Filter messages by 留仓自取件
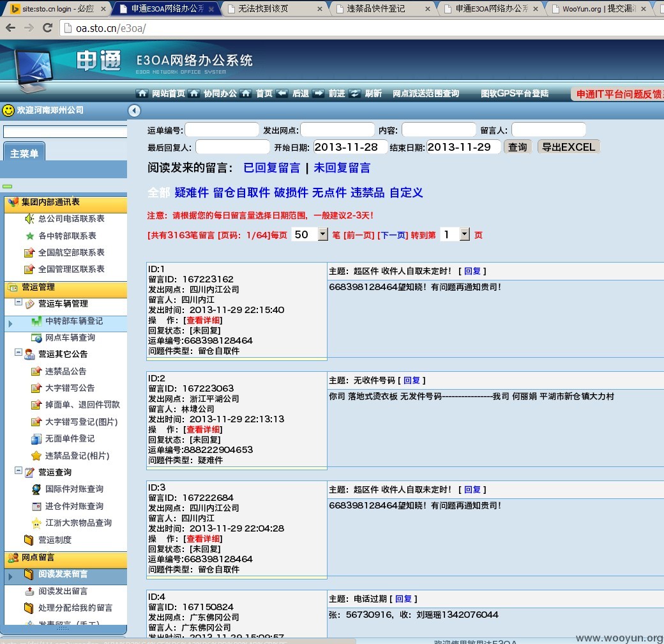The image size is (664, 644). 241,193
